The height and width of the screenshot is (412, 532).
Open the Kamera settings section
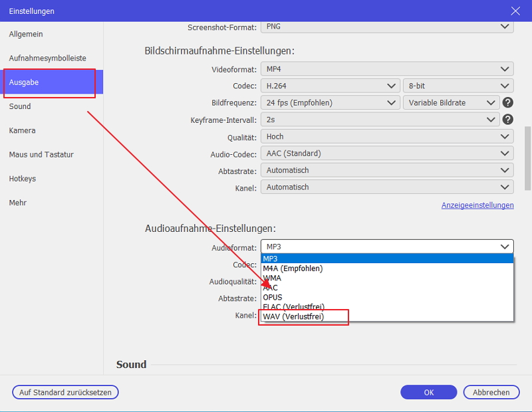(23, 130)
